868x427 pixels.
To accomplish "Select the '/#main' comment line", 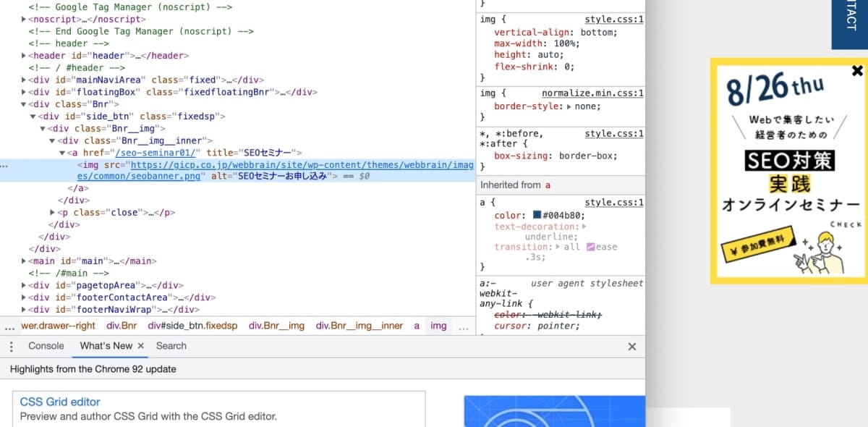I will click(x=69, y=274).
